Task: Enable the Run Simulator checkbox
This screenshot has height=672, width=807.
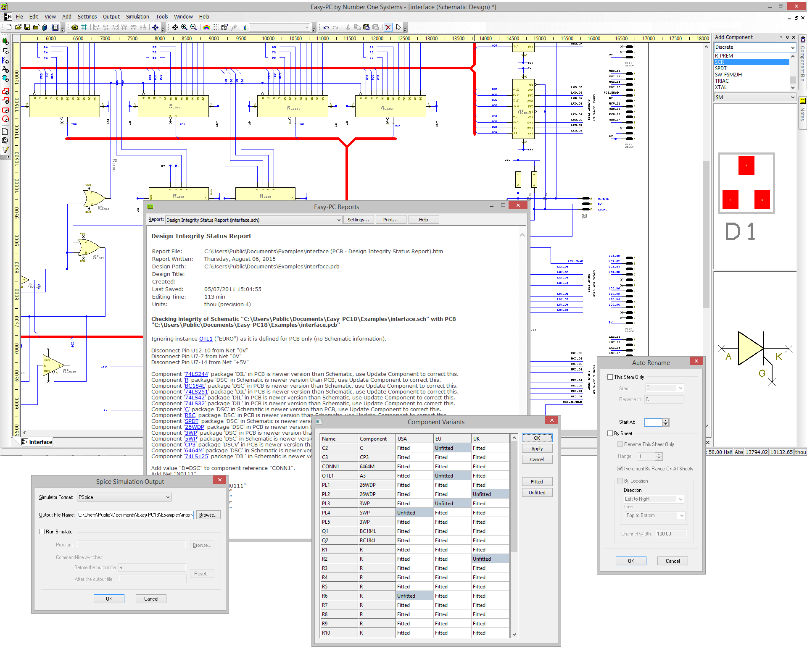Action: [x=42, y=531]
